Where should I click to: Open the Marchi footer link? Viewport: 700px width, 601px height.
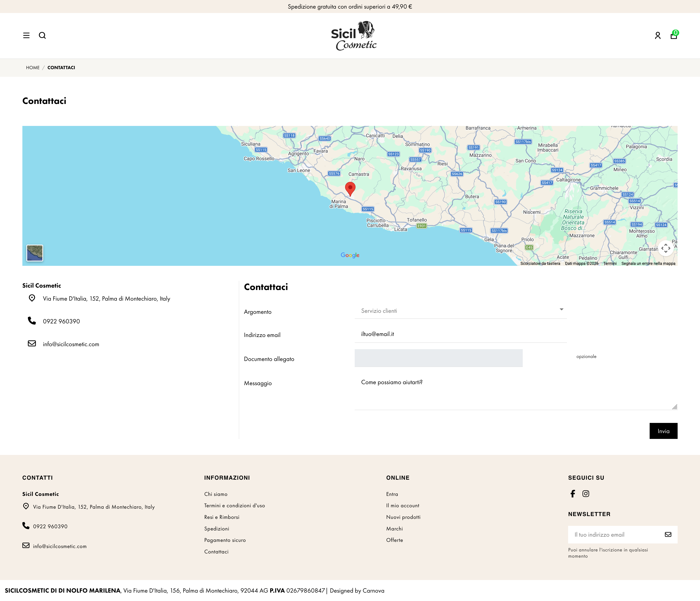coord(395,529)
